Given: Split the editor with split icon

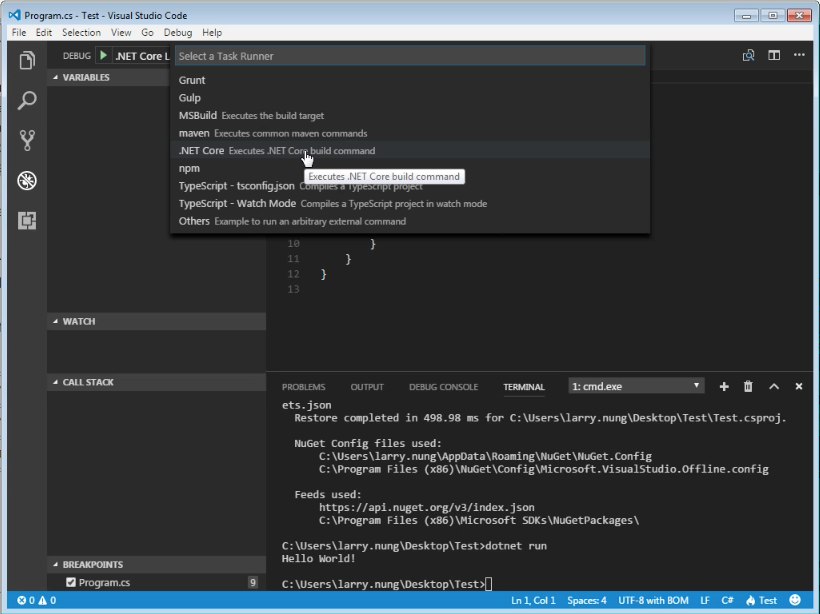Looking at the screenshot, I should (x=774, y=55).
